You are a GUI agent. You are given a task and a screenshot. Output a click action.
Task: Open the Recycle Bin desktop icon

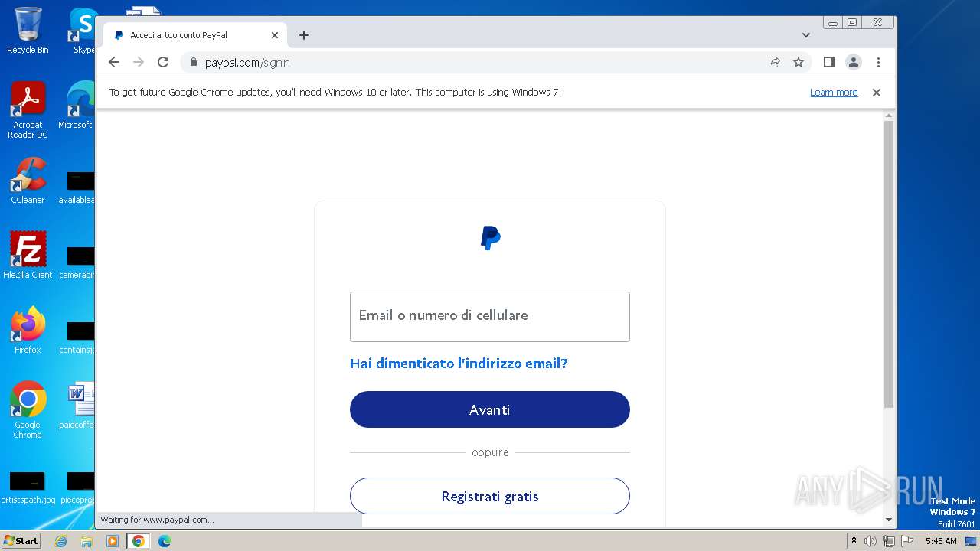pos(28,31)
